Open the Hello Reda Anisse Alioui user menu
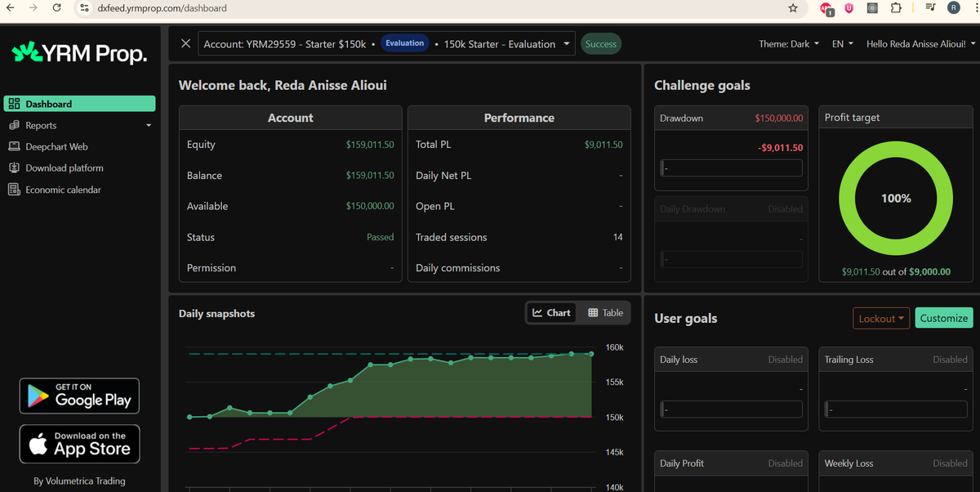Viewport: 980px width, 492px height. 920,44
